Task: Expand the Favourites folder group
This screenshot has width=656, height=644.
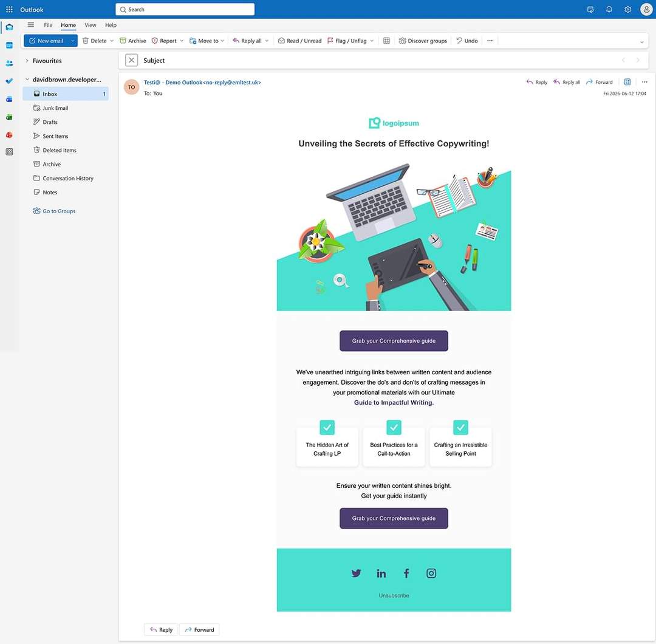Action: (27, 61)
